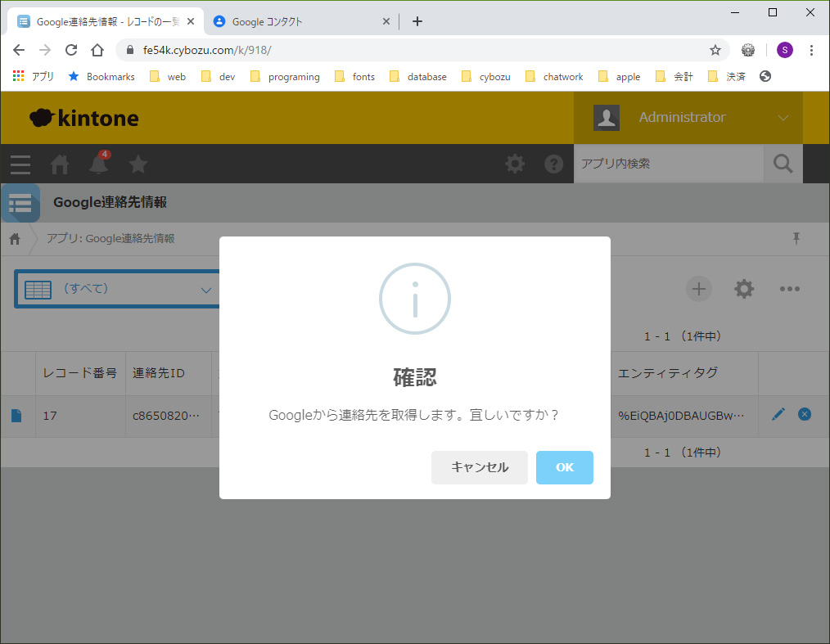Screen dimensions: 830x644
Task: Open kintone settings gear in header
Action: [x=515, y=164]
